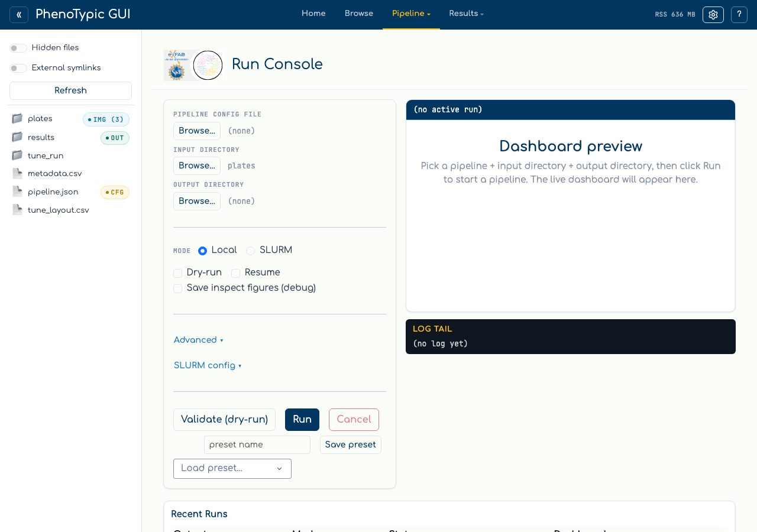The width and height of the screenshot is (757, 532).
Task: Click the Dashboard preview heading
Action: pyautogui.click(x=571, y=147)
